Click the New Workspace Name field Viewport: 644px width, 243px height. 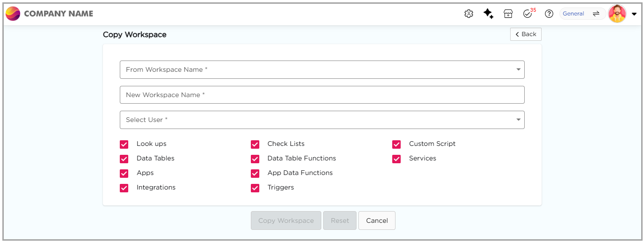click(322, 95)
